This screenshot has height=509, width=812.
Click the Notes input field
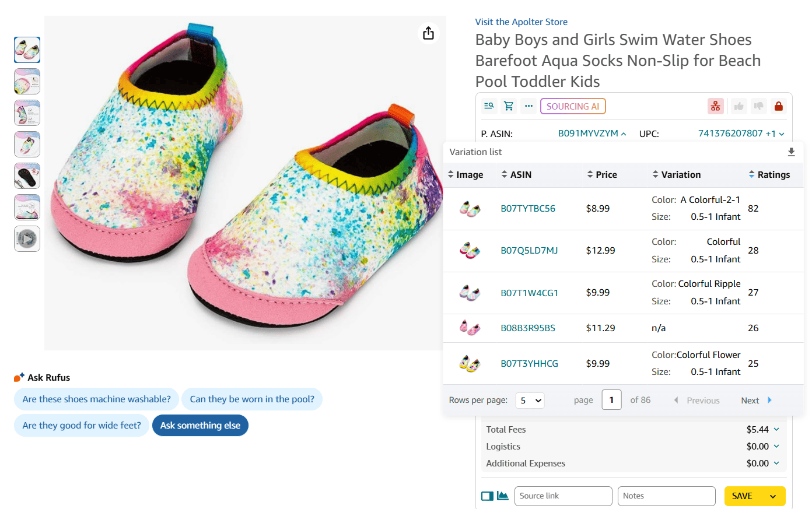(666, 496)
